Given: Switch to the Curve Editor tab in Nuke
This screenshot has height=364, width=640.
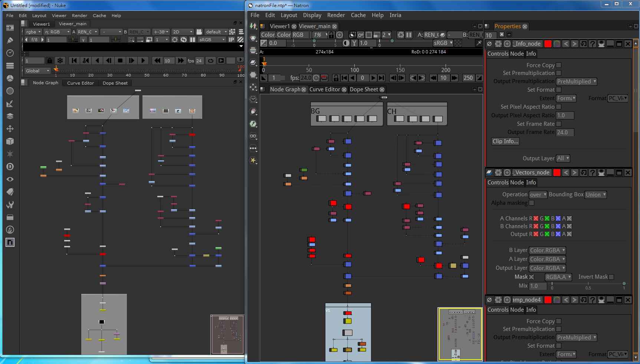Looking at the screenshot, I should pyautogui.click(x=80, y=83).
